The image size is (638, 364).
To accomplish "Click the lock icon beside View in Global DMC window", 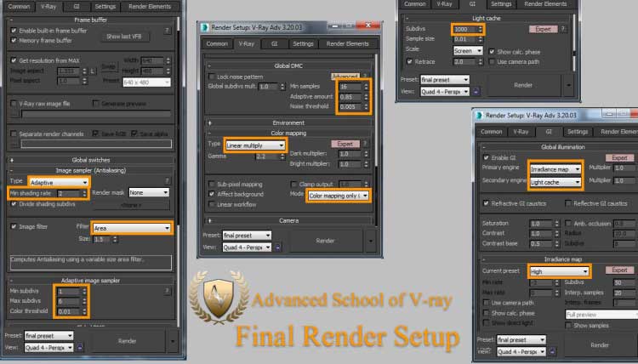I will [278, 247].
